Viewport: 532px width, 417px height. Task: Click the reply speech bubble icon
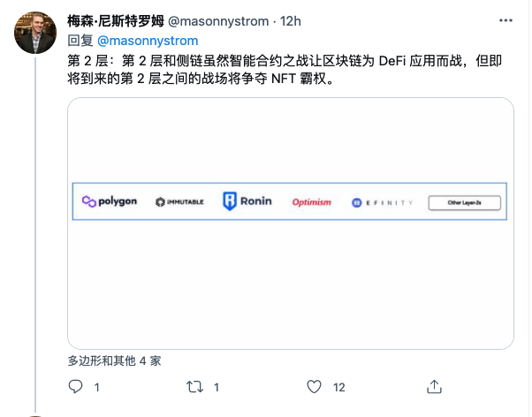pyautogui.click(x=75, y=386)
